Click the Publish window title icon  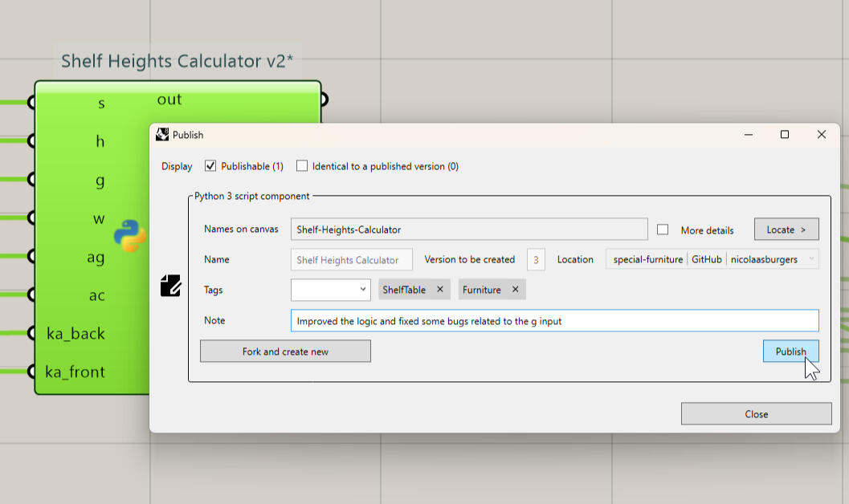point(162,135)
